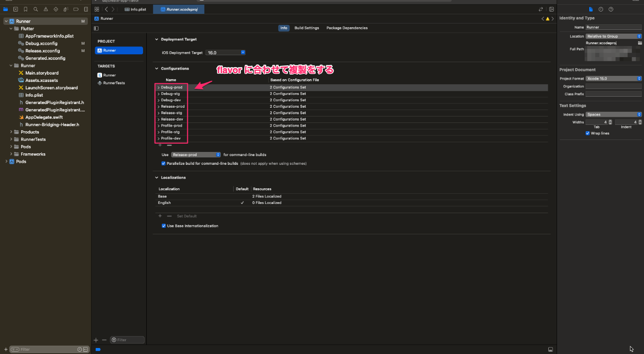Open the Report navigator icon

click(86, 9)
